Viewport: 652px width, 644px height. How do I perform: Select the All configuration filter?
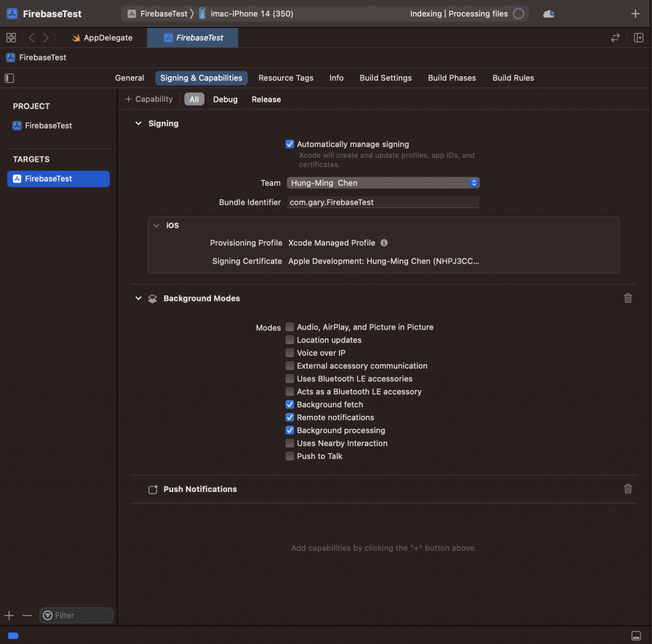[194, 99]
